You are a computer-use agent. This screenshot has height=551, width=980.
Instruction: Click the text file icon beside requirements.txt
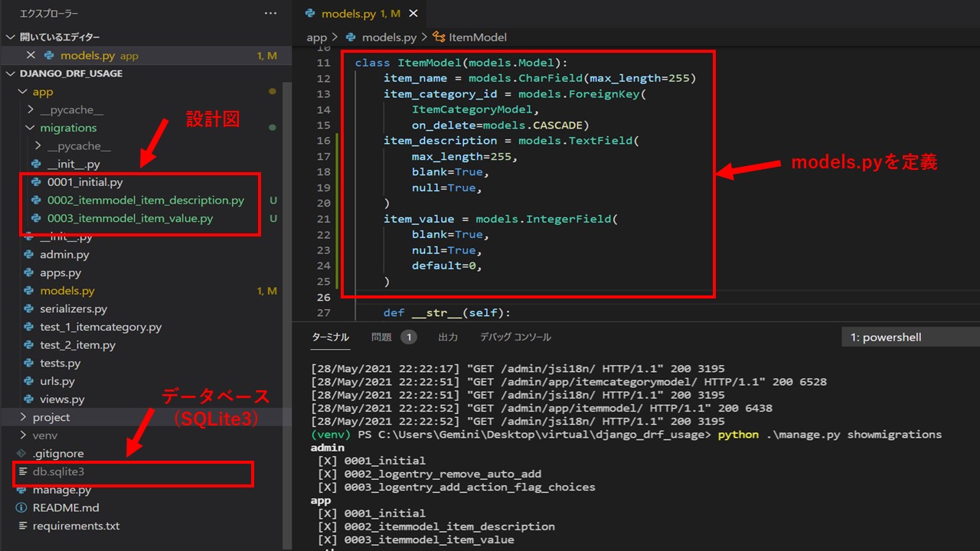pyautogui.click(x=21, y=527)
